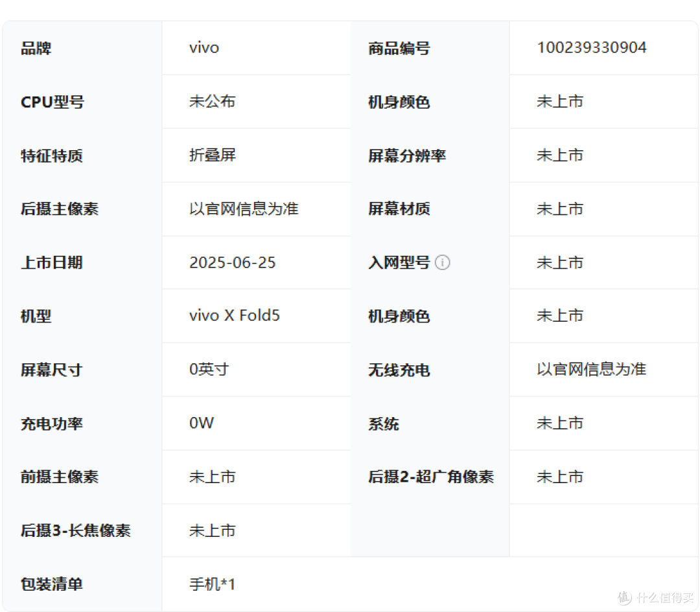Select the 充电功率 label
The height and width of the screenshot is (612, 700).
point(51,424)
